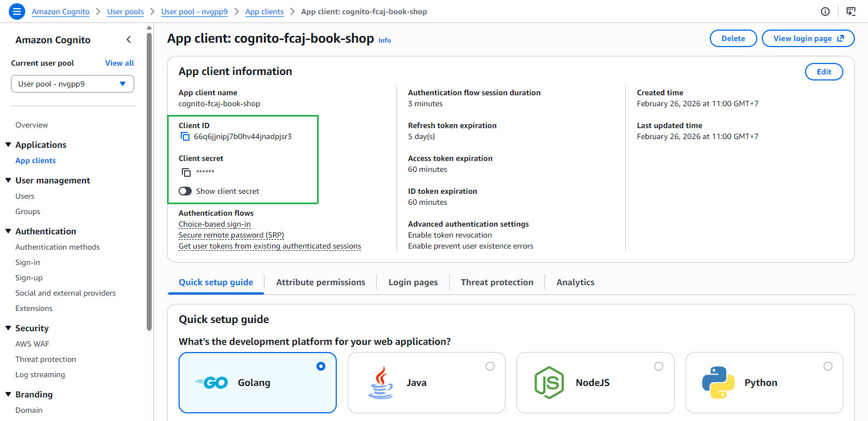Open Extensions in sidebar
The height and width of the screenshot is (421, 868).
(34, 308)
